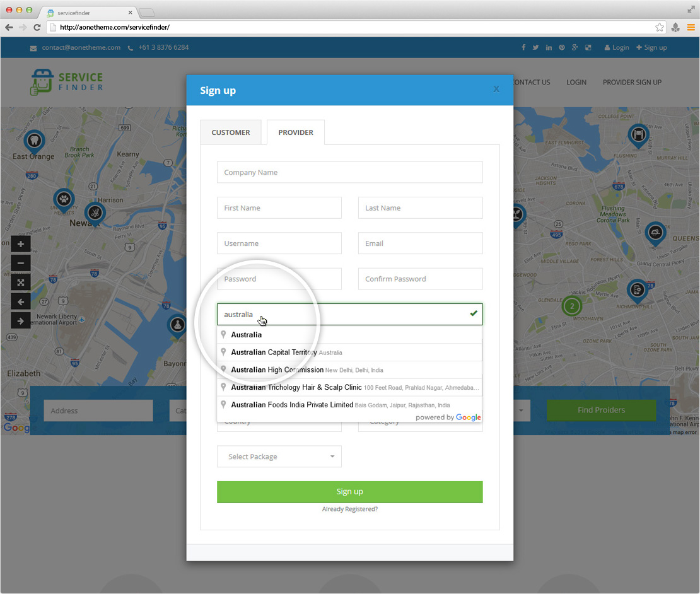The height and width of the screenshot is (594, 700).
Task: Select the Provider tab
Action: tap(296, 132)
